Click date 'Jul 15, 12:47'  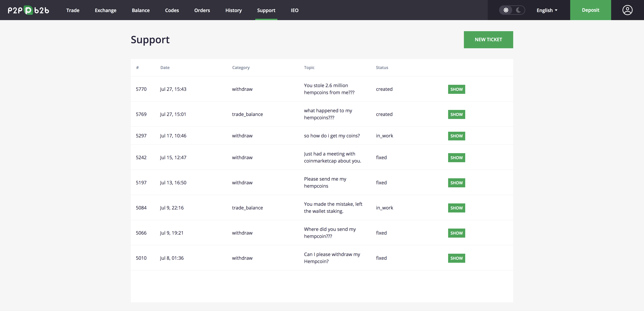(x=173, y=157)
